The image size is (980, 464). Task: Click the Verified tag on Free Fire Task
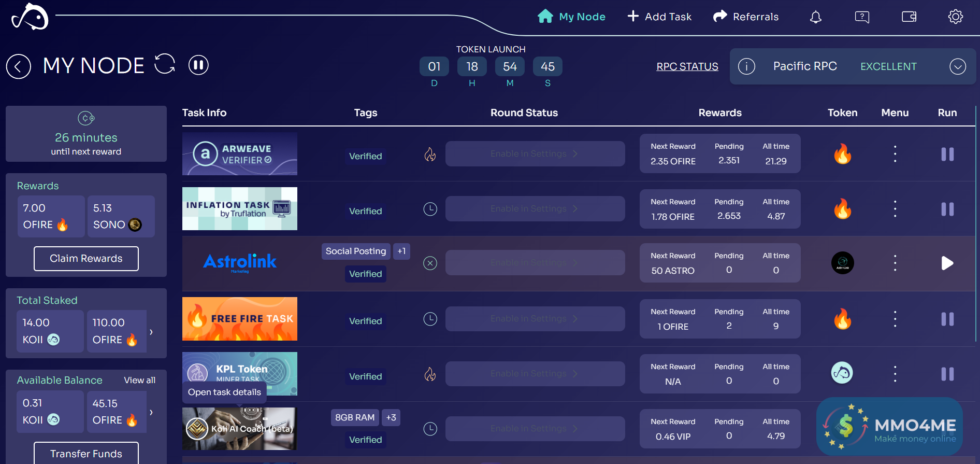(x=365, y=321)
